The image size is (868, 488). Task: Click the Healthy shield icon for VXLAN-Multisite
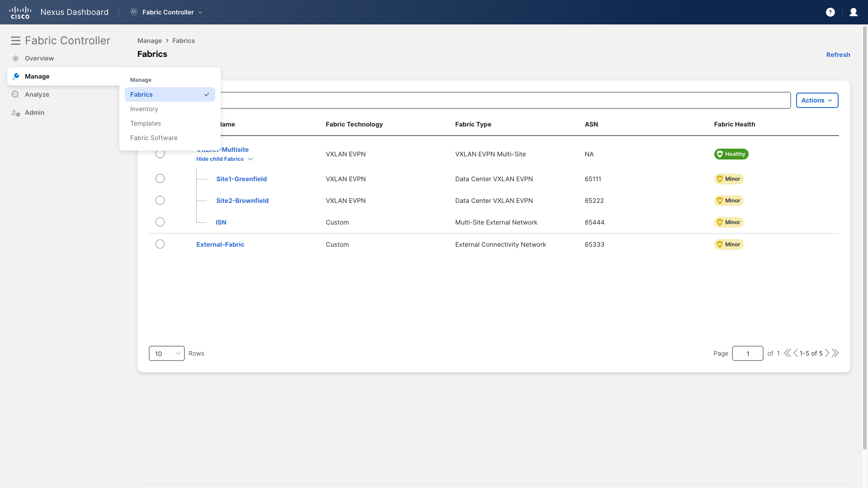(x=720, y=154)
